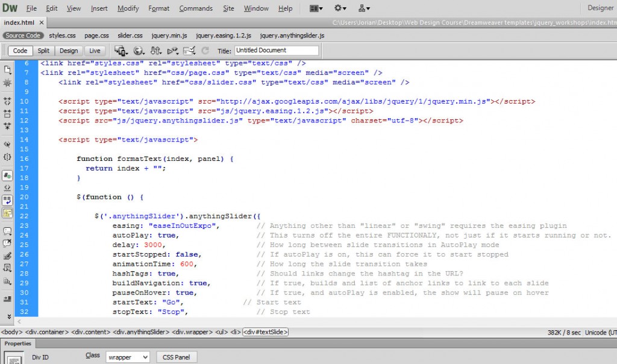Click the Preview in Browser globe icon
This screenshot has height=364, width=617.
pyautogui.click(x=139, y=51)
